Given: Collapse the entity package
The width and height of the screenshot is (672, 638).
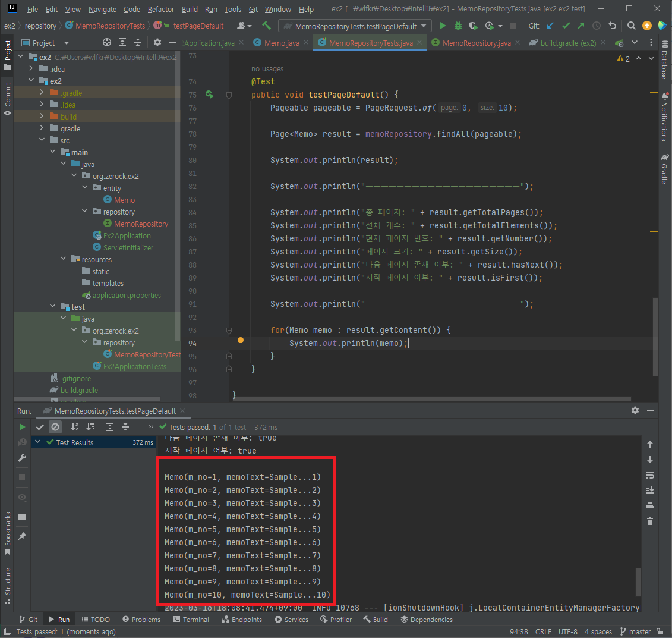Looking at the screenshot, I should 84,187.
